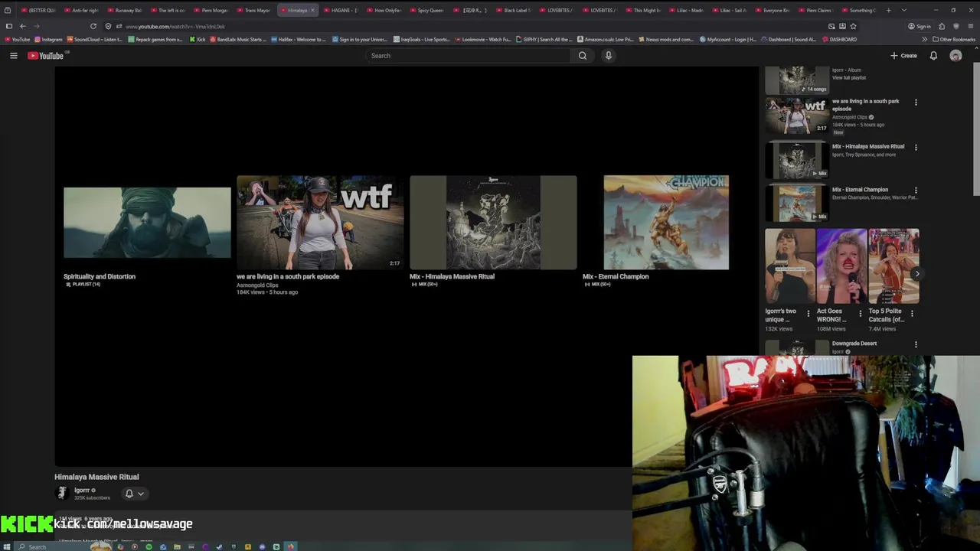
Task: Reload the page with browser refresh
Action: point(93,26)
